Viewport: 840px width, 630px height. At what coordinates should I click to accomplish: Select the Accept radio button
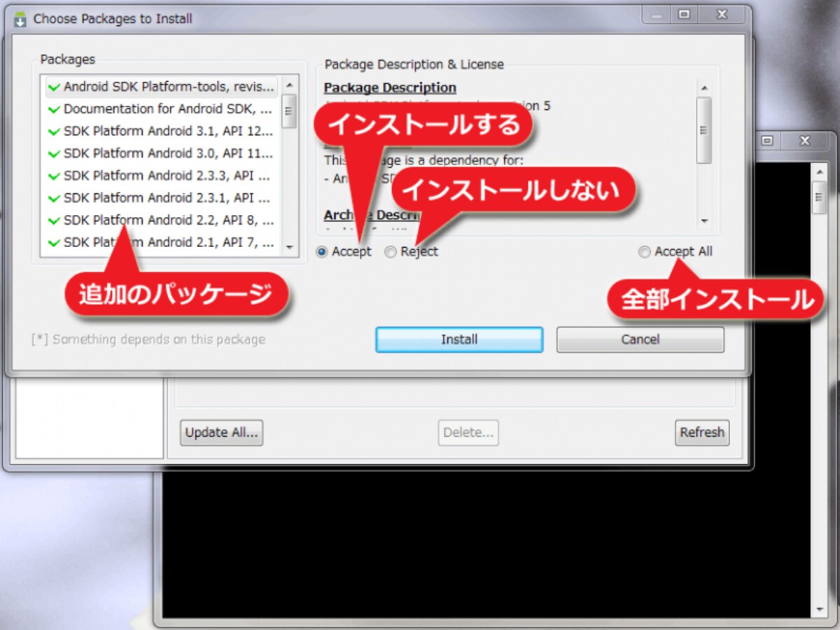coord(322,251)
